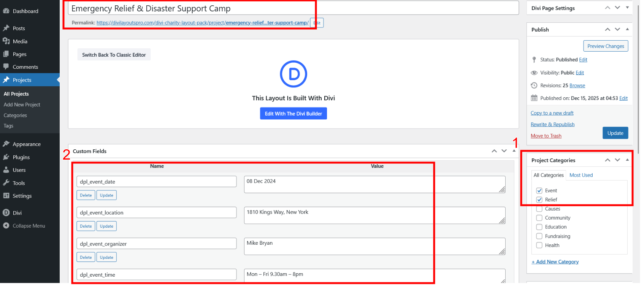Image resolution: width=644 pixels, height=285 pixels.
Task: Click the Published on calendar icon
Action: [534, 98]
